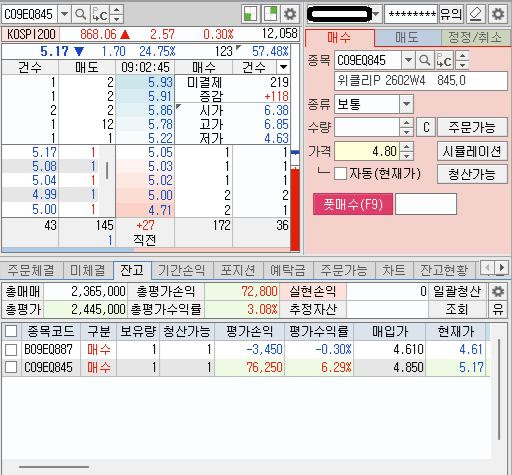Click the holdings horizontal scrollbar thumb
The image size is (512, 475).
54,467
